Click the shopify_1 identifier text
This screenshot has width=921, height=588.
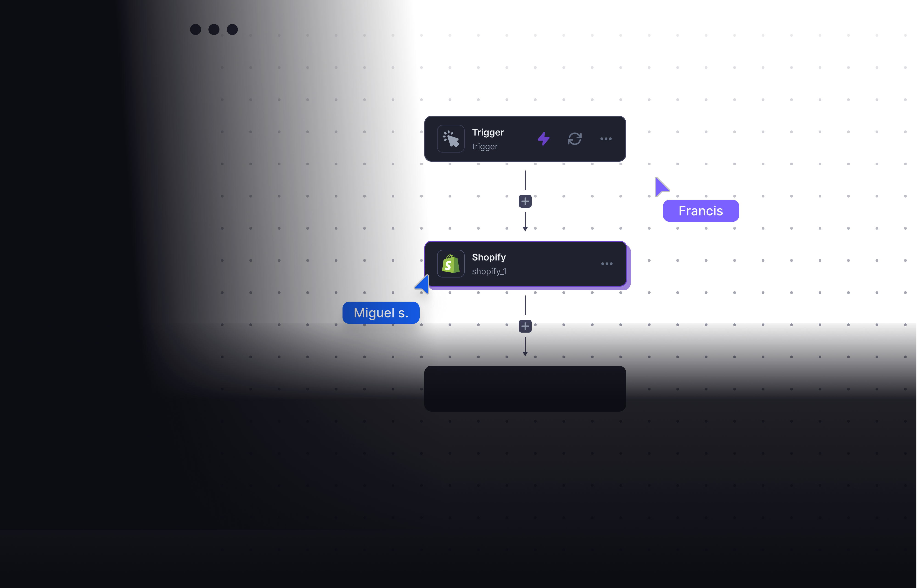coord(489,272)
